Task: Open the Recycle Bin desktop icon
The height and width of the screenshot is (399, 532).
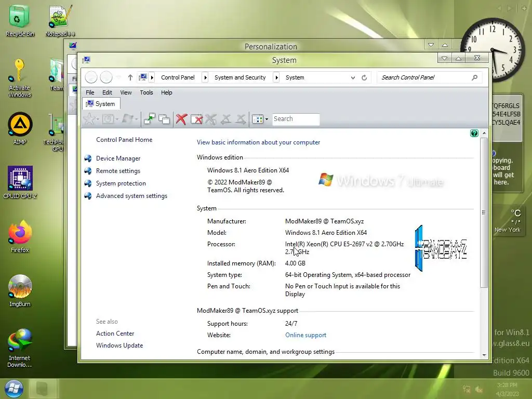Action: coord(20,20)
